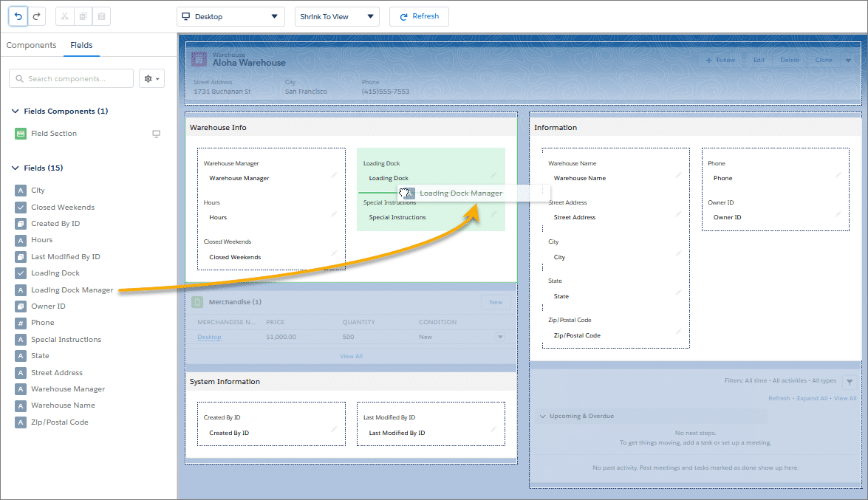Click the Refresh button in the top bar
The width and height of the screenshot is (868, 500).
(419, 16)
